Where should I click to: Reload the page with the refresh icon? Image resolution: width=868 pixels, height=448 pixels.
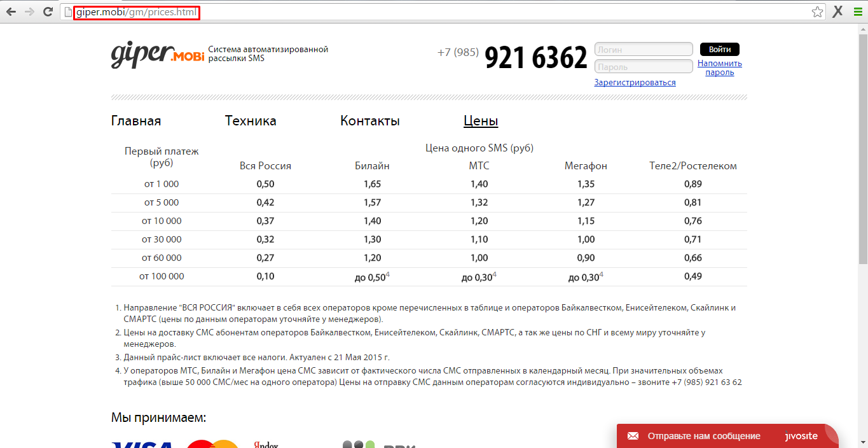click(48, 11)
